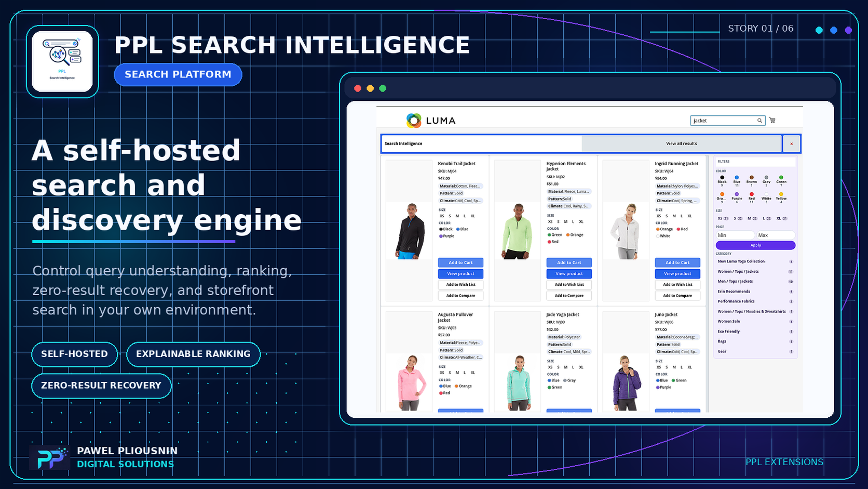The width and height of the screenshot is (868, 489).
Task: Add Kenobi Trail Jacket to Wish List
Action: click(x=460, y=284)
